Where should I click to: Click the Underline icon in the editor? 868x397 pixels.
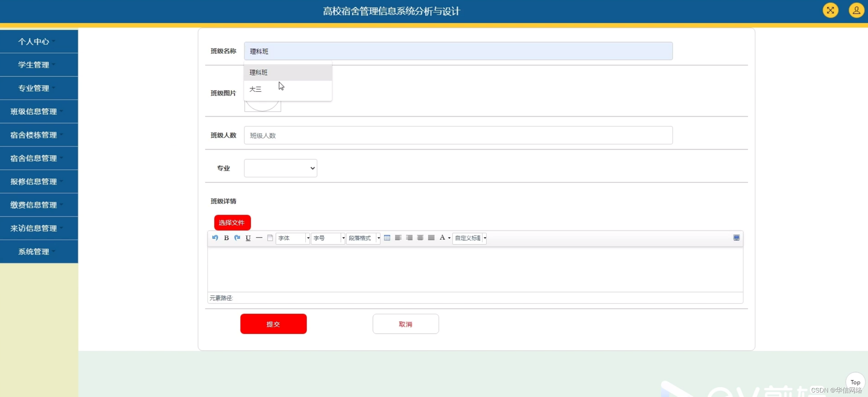(248, 238)
